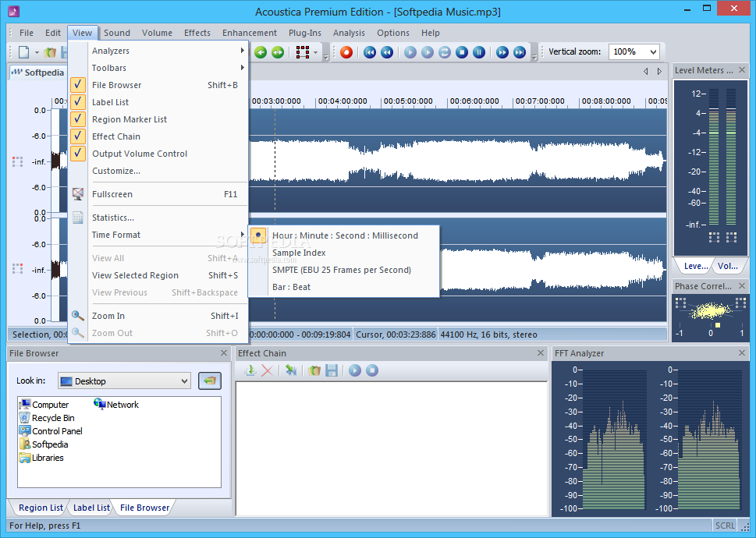Click the Fast Forward transport button
Viewport: 756px width, 538px height.
tap(502, 52)
